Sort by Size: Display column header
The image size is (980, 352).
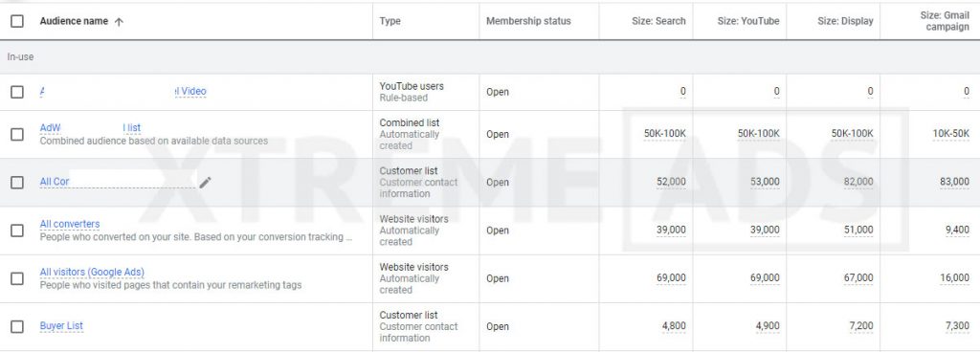tap(845, 21)
